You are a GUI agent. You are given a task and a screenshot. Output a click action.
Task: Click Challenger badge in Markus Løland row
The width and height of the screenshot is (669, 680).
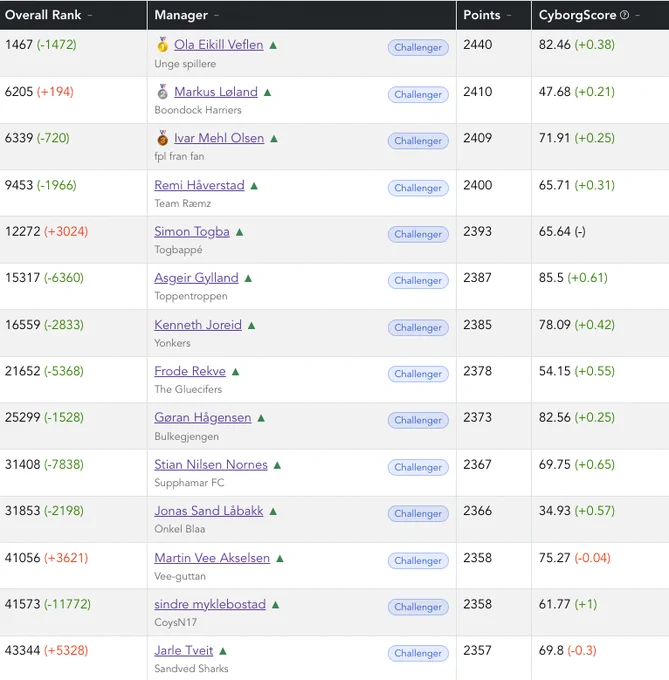(x=418, y=95)
